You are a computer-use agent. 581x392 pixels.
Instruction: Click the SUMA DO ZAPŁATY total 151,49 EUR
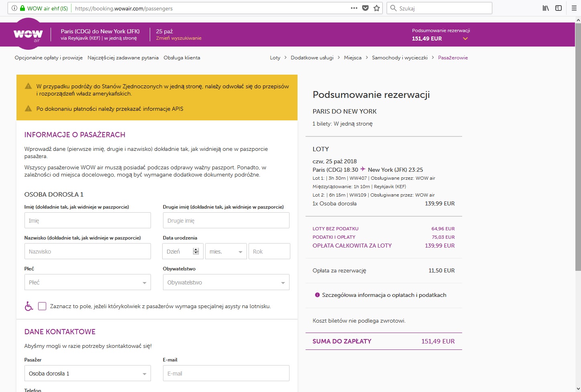click(383, 341)
